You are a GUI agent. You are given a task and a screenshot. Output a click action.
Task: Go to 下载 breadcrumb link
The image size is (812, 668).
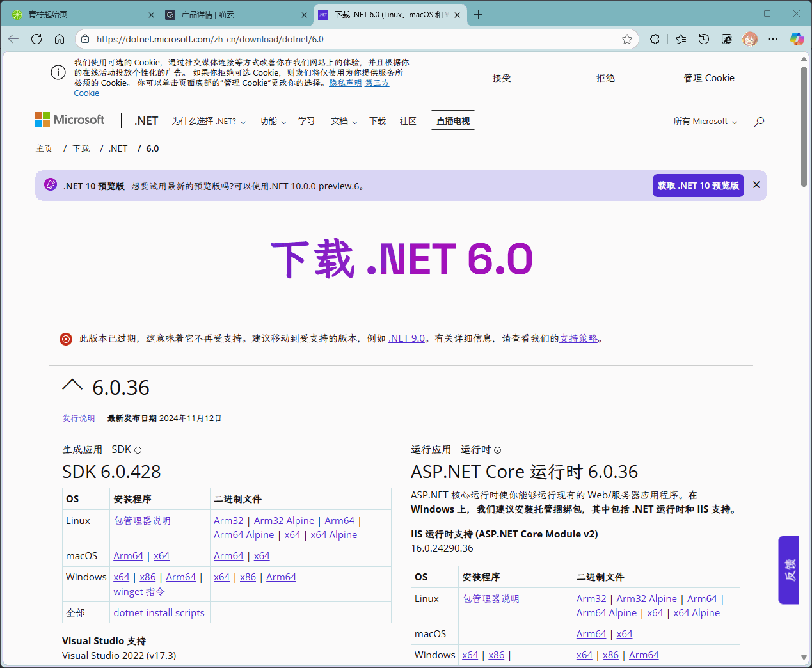coord(81,148)
